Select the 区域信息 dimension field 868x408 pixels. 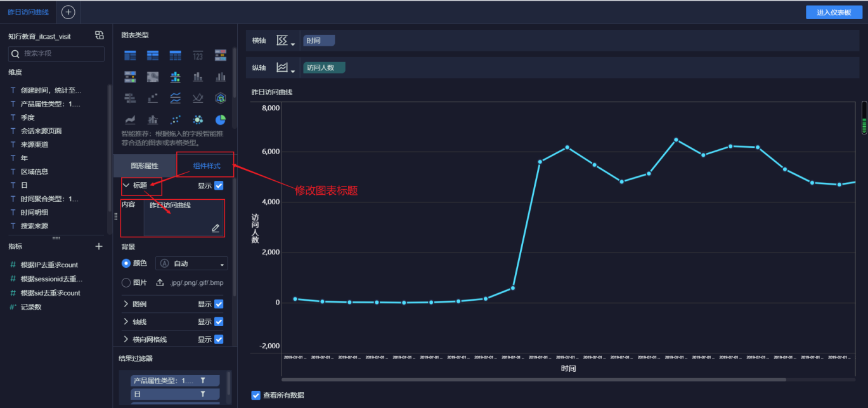point(34,171)
